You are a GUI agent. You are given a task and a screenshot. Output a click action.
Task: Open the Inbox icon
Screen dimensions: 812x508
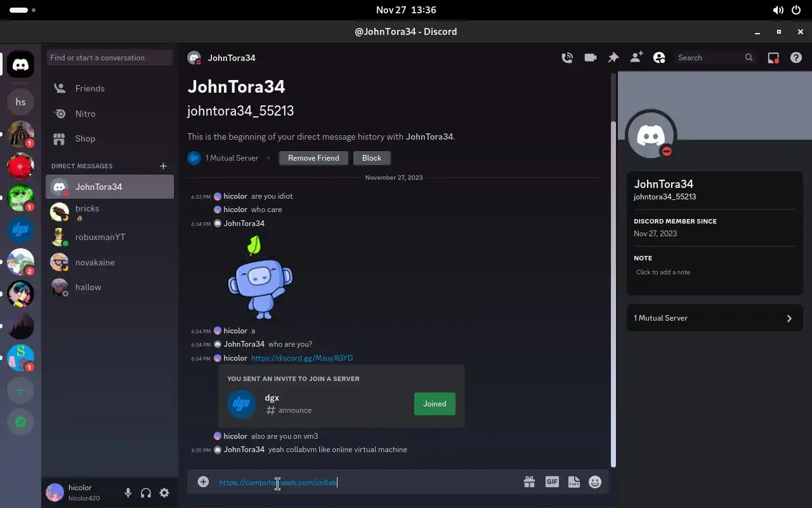click(x=773, y=58)
